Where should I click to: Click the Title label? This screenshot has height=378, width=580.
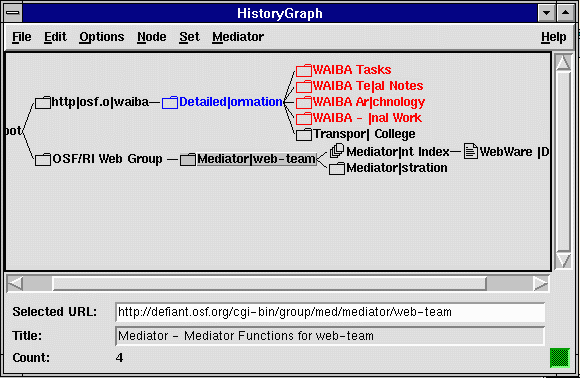click(x=27, y=336)
